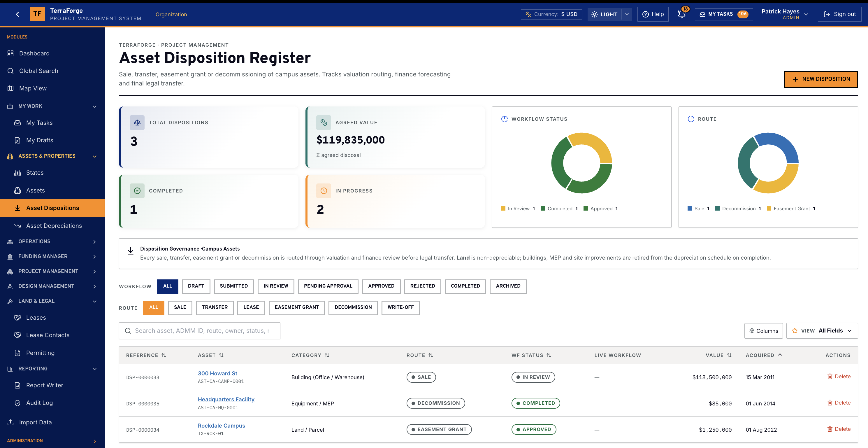The height and width of the screenshot is (448, 868).
Task: Click the Lease Contacts handshake icon
Action: click(x=17, y=335)
